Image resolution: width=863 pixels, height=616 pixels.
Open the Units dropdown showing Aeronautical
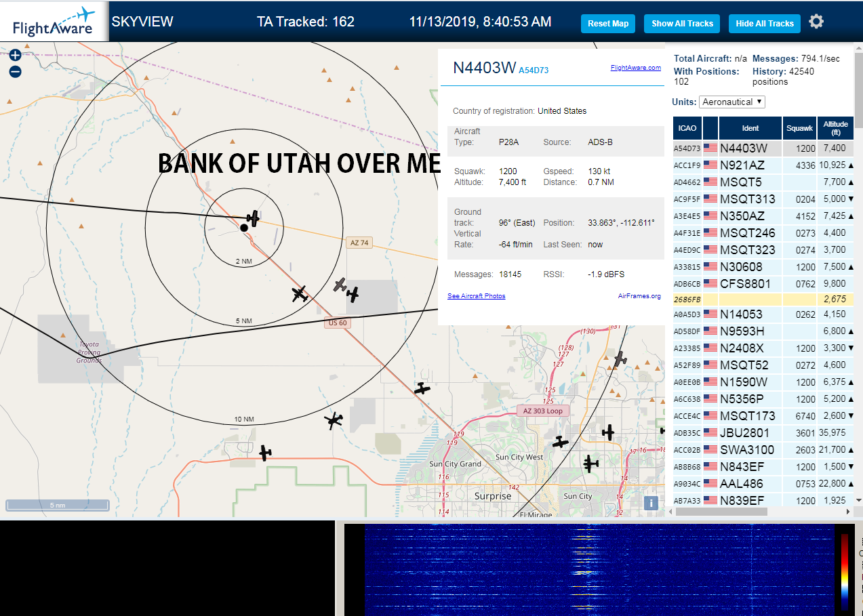coord(732,102)
